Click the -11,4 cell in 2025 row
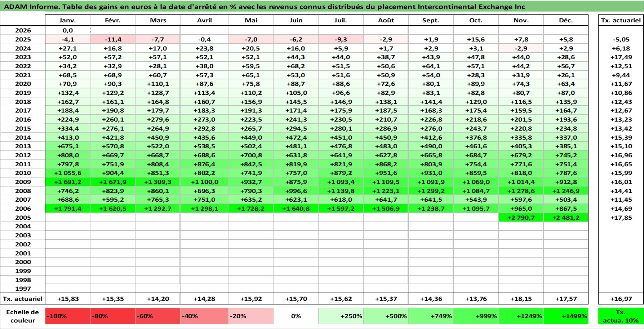The height and width of the screenshot is (329, 644). [113, 39]
